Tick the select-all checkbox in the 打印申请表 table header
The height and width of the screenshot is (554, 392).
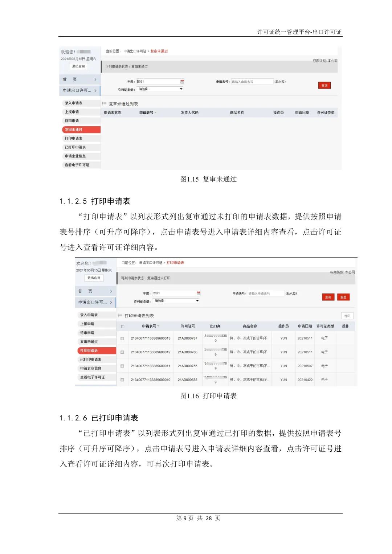122,327
